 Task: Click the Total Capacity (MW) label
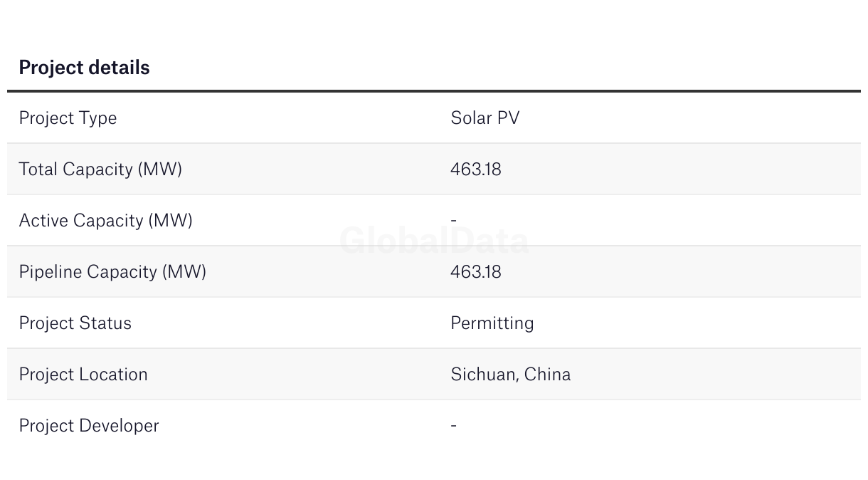(100, 169)
